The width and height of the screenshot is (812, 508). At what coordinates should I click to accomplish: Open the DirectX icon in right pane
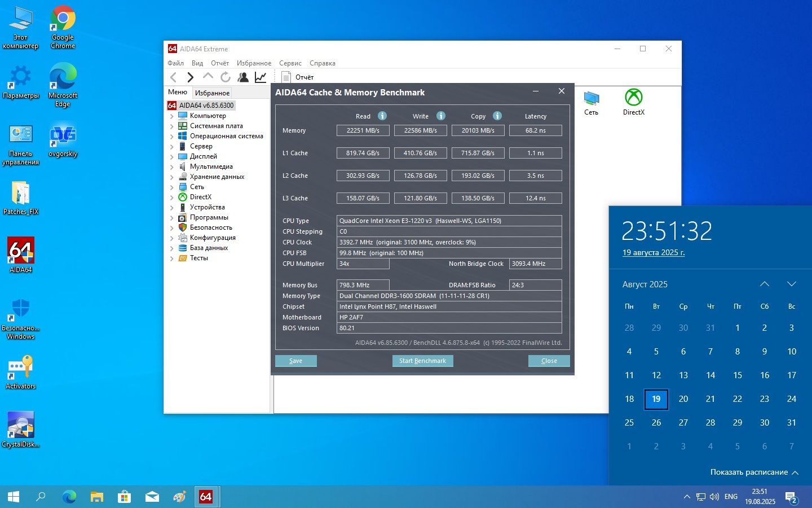pos(634,102)
